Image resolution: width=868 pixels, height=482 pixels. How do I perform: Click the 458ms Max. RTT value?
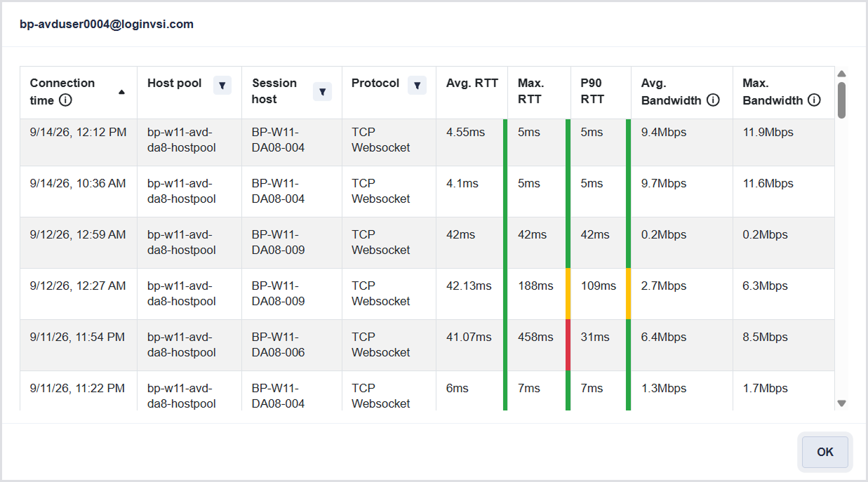(535, 337)
